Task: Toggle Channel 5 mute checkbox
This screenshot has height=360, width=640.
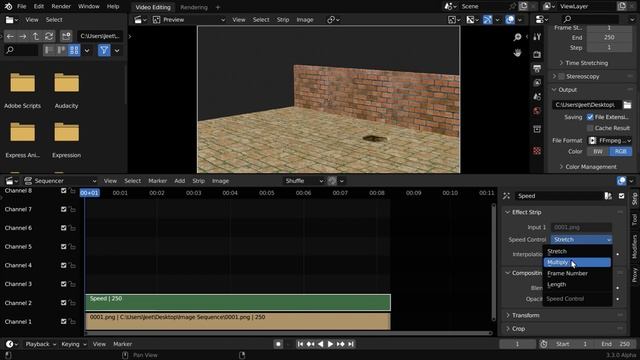Action: coord(64,247)
